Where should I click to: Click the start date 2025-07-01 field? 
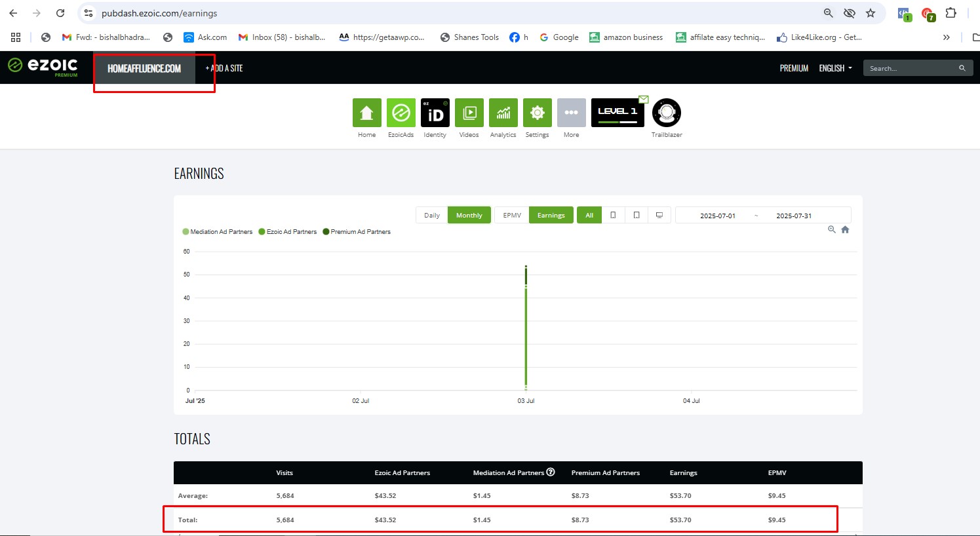[x=718, y=216]
